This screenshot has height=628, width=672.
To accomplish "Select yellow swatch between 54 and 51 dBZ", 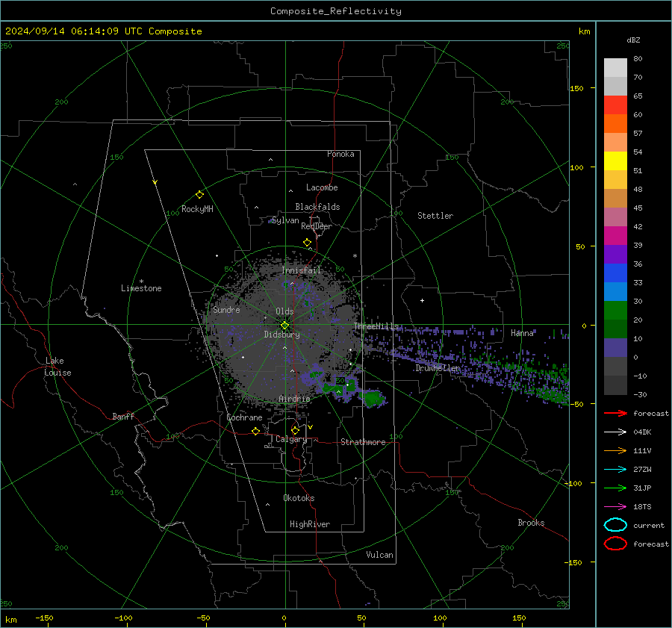I will pos(615,161).
